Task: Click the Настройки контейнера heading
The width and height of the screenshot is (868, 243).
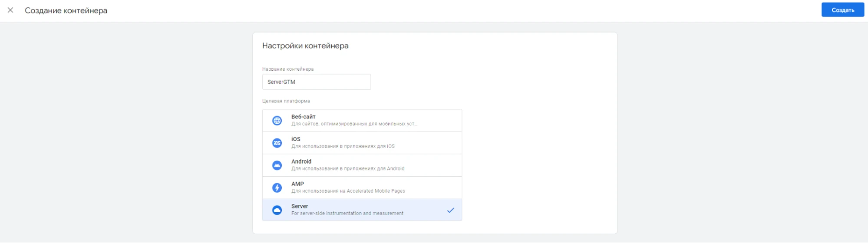Action: pyautogui.click(x=305, y=46)
